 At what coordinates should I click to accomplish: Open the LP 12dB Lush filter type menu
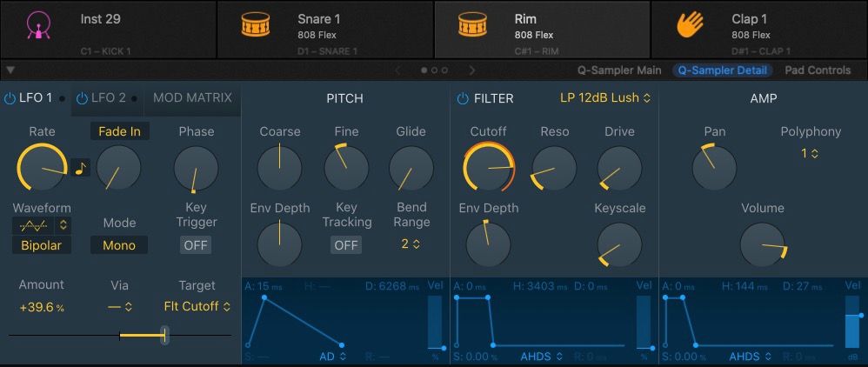[604, 98]
